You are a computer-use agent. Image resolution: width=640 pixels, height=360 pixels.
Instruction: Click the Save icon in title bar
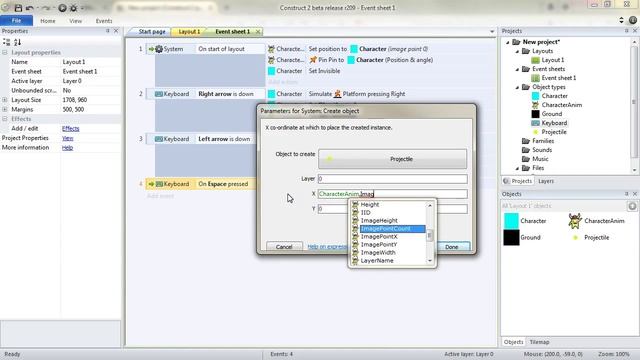18,8
